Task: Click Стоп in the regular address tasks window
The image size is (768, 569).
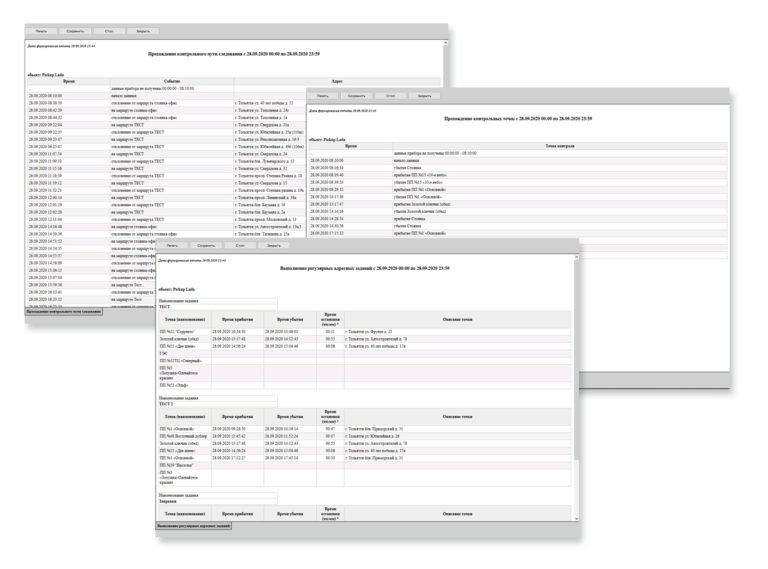Action: [240, 245]
